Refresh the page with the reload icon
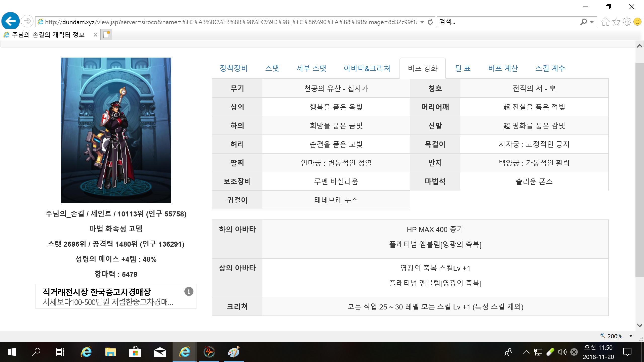The image size is (644, 362). coord(430,22)
